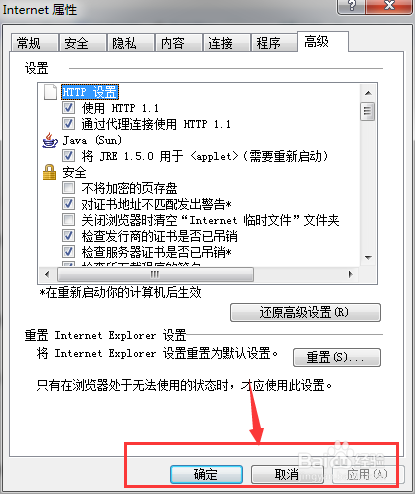415x494 pixels.
Task: Click the help question mark button
Action: 351,6
